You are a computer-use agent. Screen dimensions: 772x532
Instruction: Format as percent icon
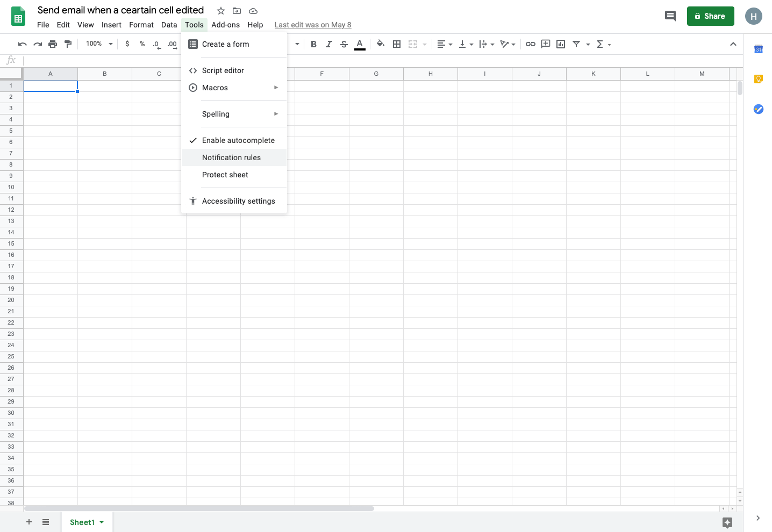point(142,44)
